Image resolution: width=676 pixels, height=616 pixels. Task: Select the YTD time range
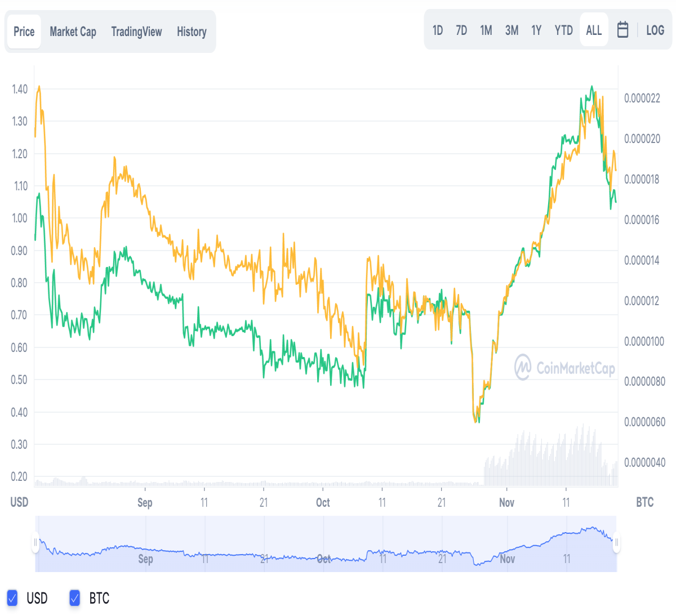point(563,30)
